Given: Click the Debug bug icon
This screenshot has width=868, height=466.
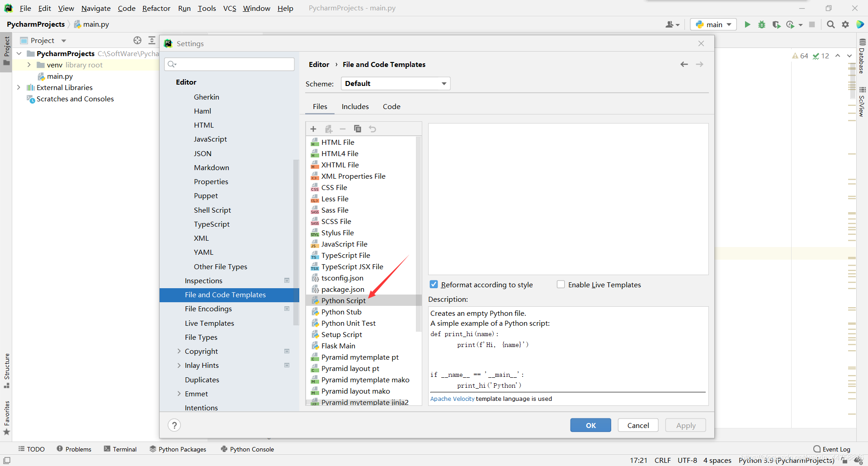Looking at the screenshot, I should (762, 24).
